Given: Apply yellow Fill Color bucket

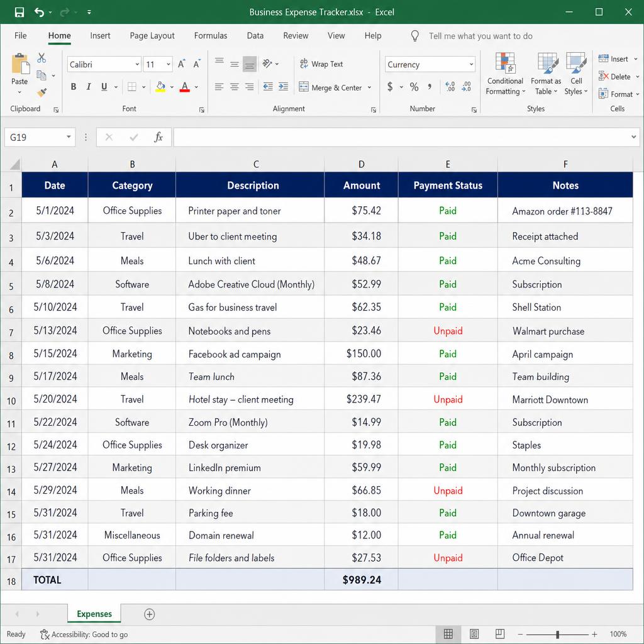Looking at the screenshot, I should 160,87.
